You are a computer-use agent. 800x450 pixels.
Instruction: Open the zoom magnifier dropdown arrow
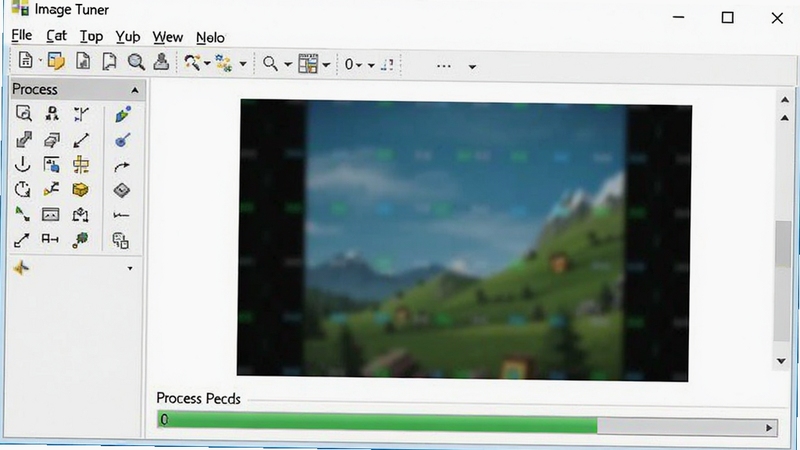pyautogui.click(x=288, y=64)
